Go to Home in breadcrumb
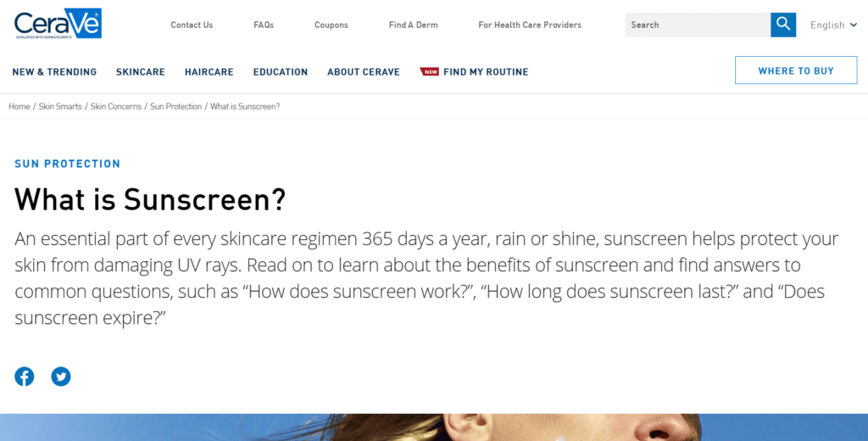This screenshot has height=441, width=868. click(x=19, y=106)
